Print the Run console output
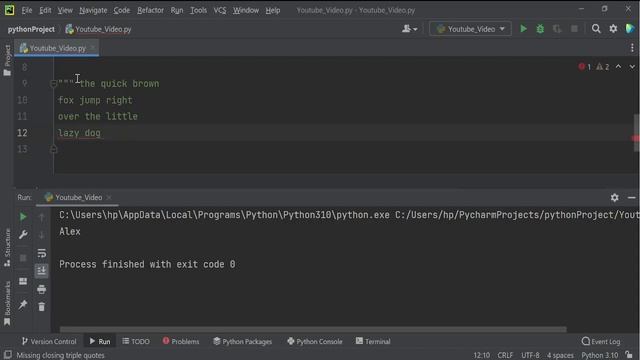Screen dimensions: 640x360 42,289
